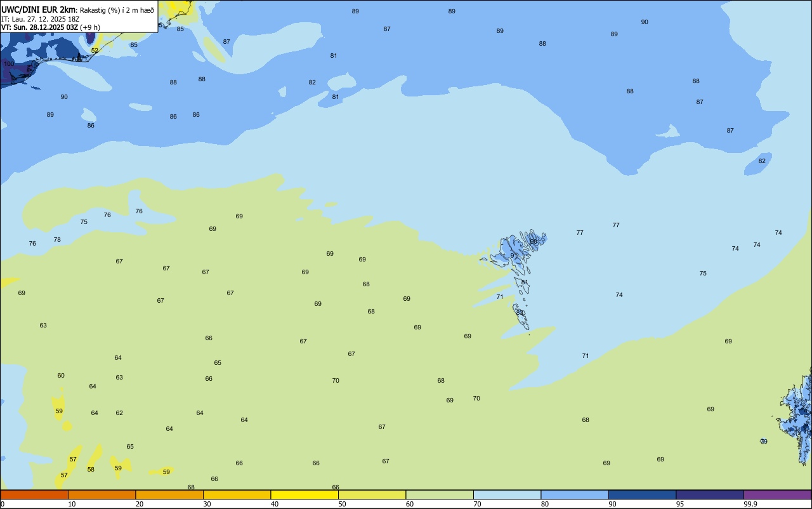Click the '62' humidity value on map

point(119,413)
